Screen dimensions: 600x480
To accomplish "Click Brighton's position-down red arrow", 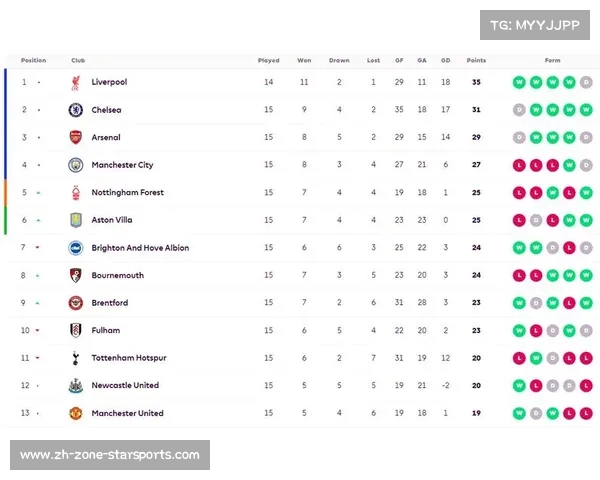I will [38, 248].
